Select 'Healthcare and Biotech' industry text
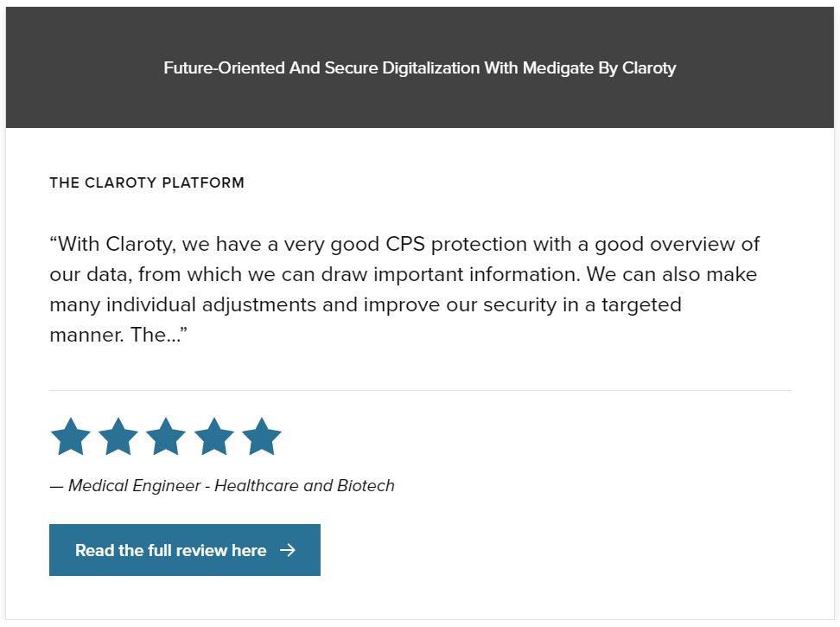Screen dimensions: 840x627 tap(304, 485)
